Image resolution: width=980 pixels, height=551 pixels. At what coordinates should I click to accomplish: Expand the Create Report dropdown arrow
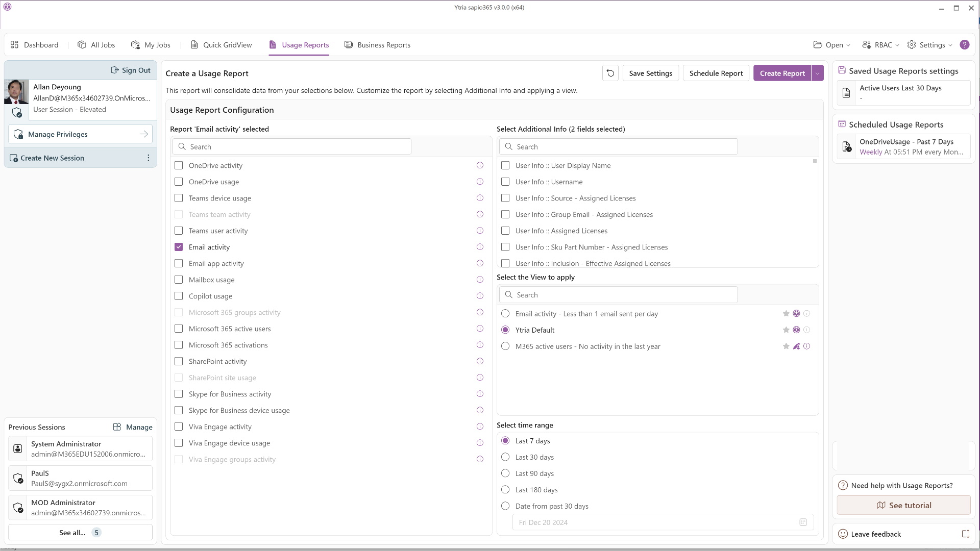tap(817, 73)
